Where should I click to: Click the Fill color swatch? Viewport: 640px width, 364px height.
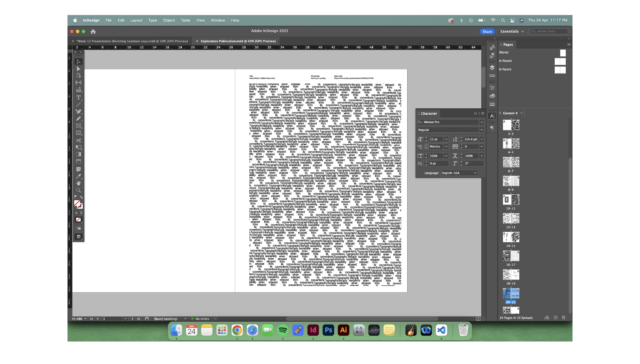77,203
